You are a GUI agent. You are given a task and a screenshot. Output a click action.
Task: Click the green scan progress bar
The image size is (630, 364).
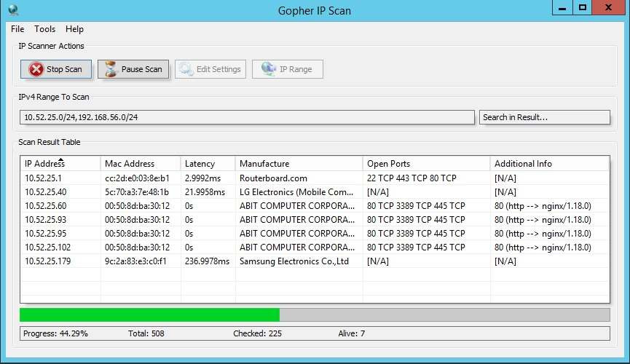pyautogui.click(x=149, y=314)
